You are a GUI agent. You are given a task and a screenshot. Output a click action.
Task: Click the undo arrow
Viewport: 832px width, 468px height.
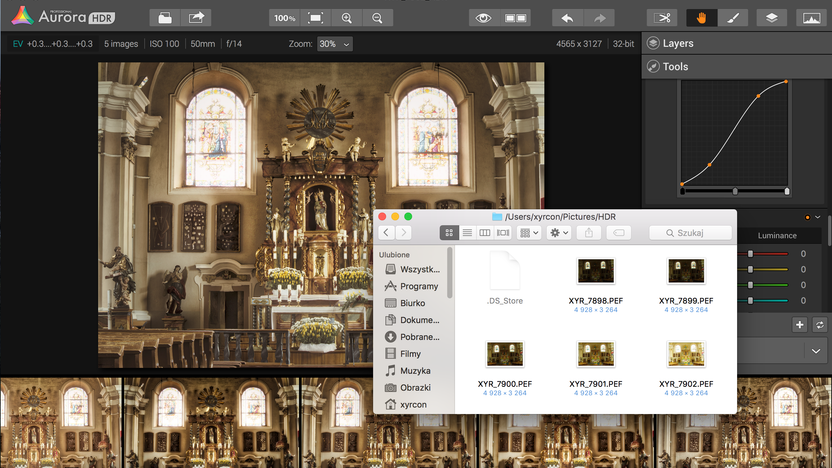point(568,18)
